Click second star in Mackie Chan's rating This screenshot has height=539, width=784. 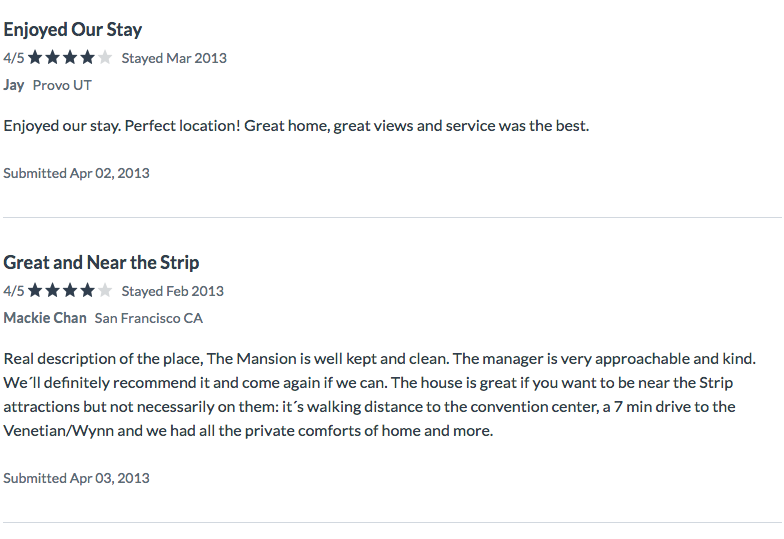[52, 290]
